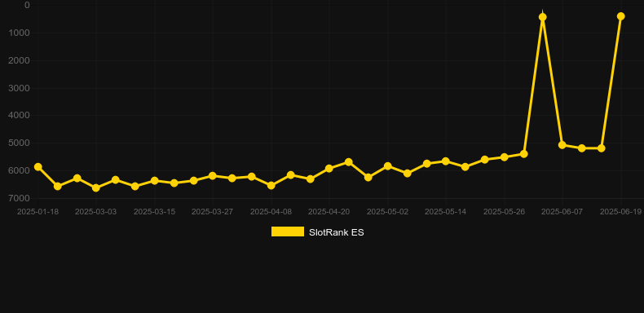Click the yellow SlotRank ES legend swatch
The width and height of the screenshot is (644, 313).
coord(288,231)
